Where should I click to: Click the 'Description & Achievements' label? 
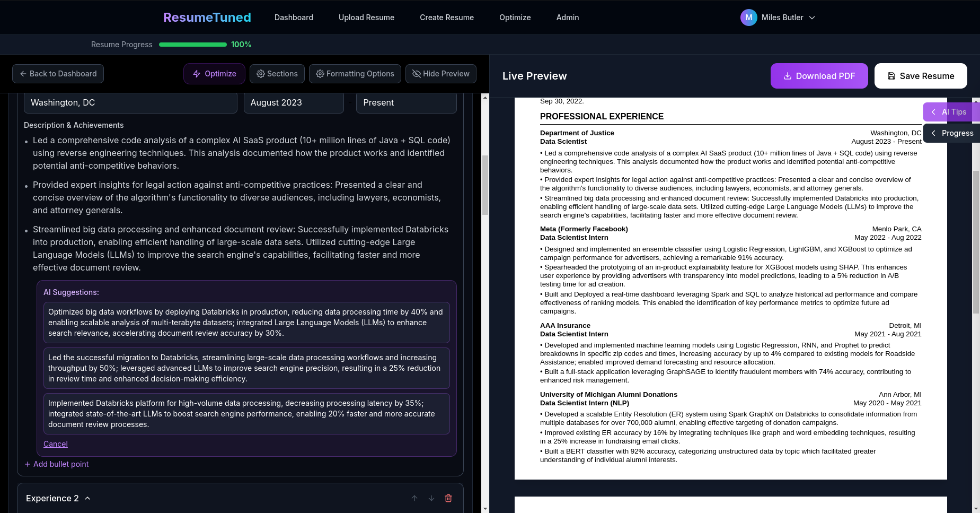[74, 125]
